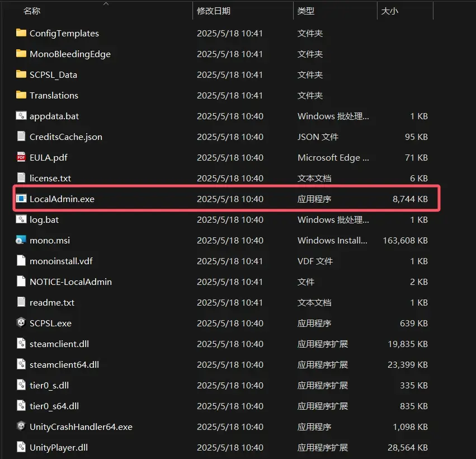476x459 pixels.
Task: Click the 163,608 KB size value
Action: [406, 241]
